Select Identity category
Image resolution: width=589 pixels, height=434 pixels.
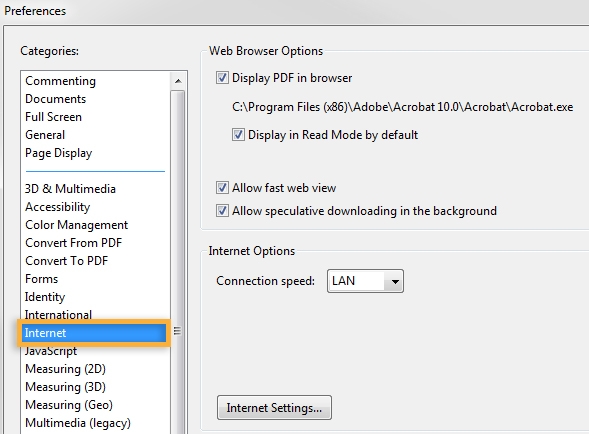(45, 297)
